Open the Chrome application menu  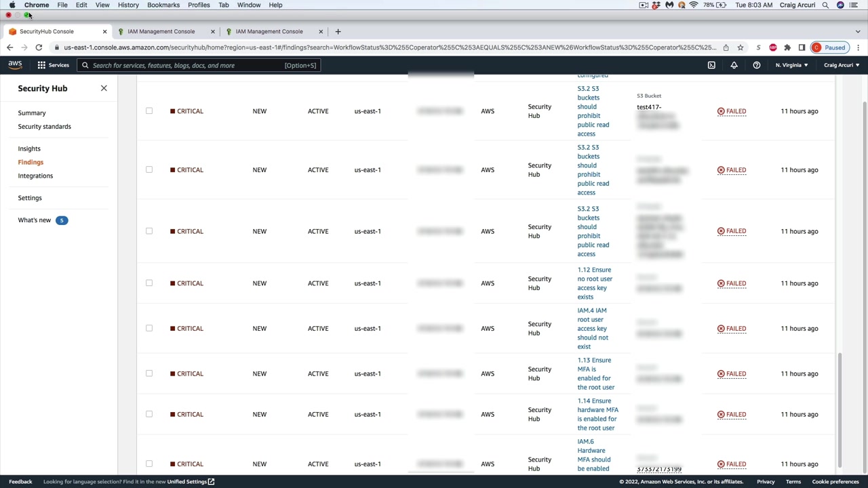pyautogui.click(x=37, y=5)
